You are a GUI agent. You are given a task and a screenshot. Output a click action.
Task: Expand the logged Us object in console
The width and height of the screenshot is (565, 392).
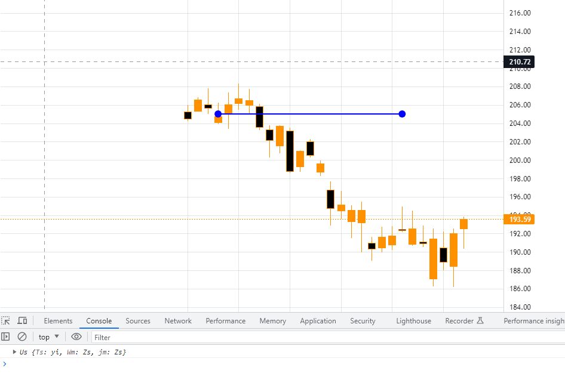pos(14,352)
